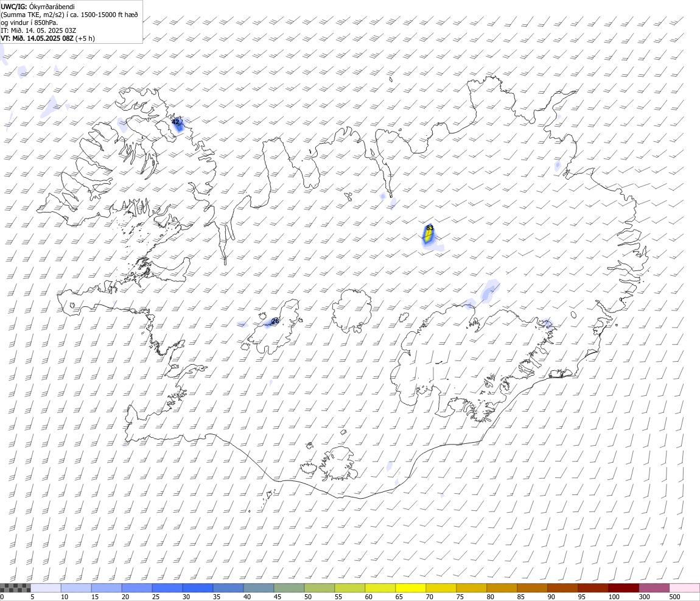Screen dimensions: 700x601
Task: Choose the 15–20 blue legend swatch
Action: [x=107, y=588]
